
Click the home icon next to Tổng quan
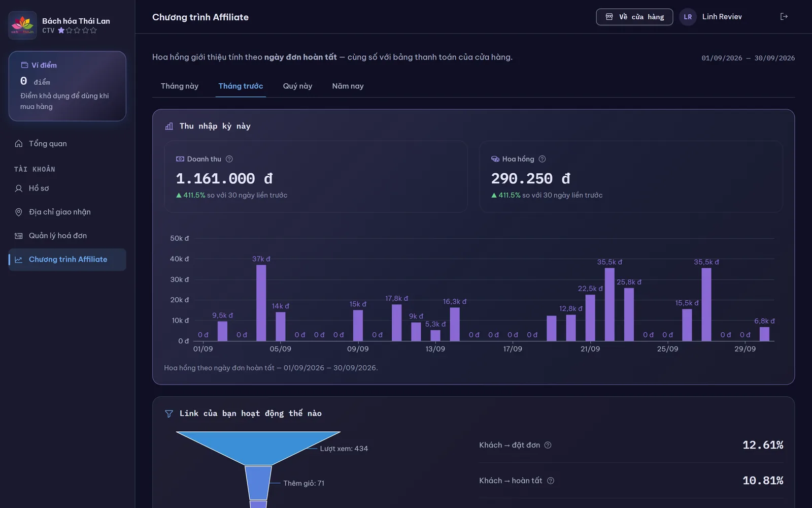point(19,144)
